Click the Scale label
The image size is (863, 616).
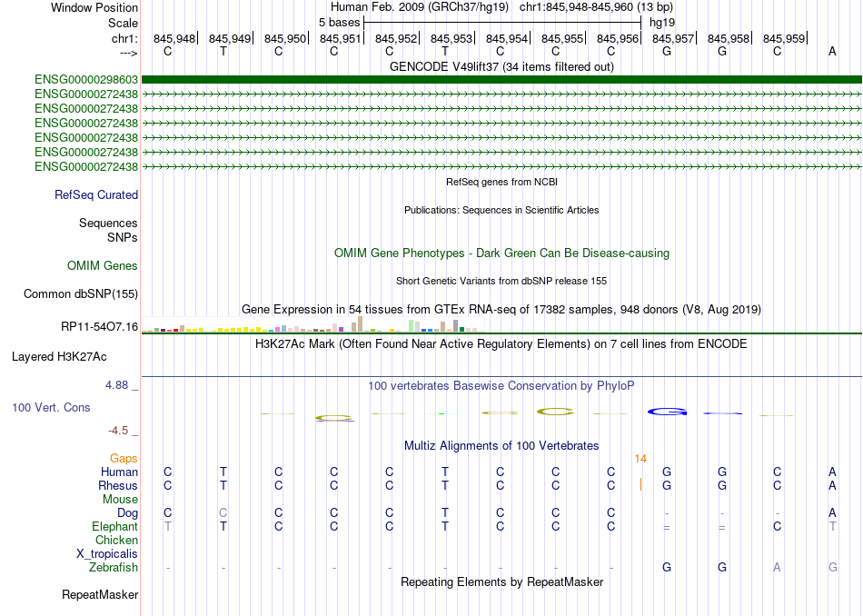(x=124, y=23)
